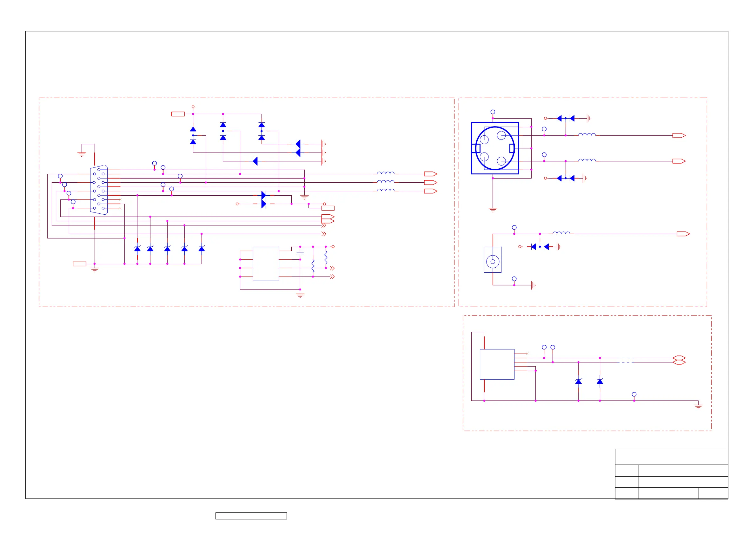Select the blue connector rectangle in the bottom-right block

[497, 364]
